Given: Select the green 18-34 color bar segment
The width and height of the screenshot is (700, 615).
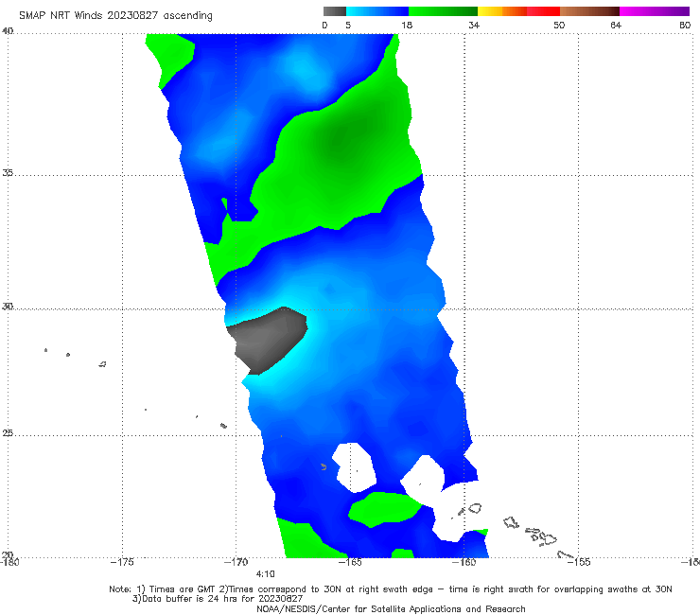Looking at the screenshot, I should 443,11.
